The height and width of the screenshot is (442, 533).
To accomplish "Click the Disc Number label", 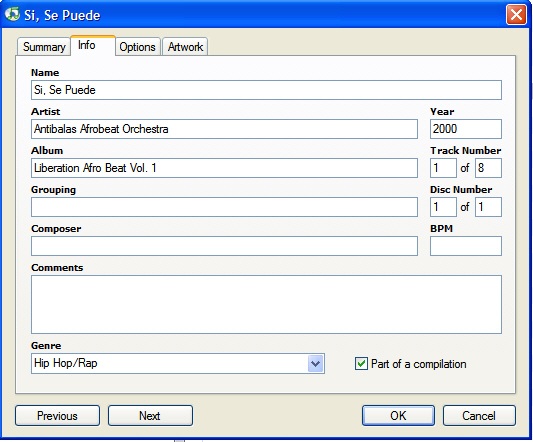I will coord(461,189).
